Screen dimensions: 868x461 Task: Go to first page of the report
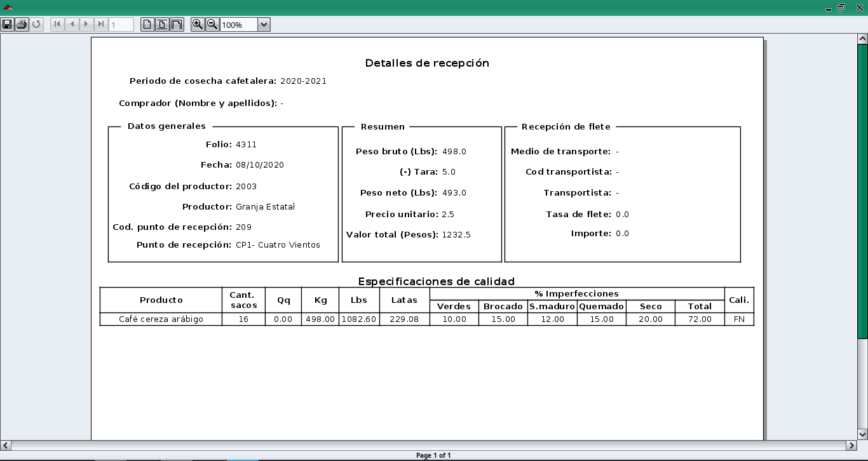click(x=57, y=25)
